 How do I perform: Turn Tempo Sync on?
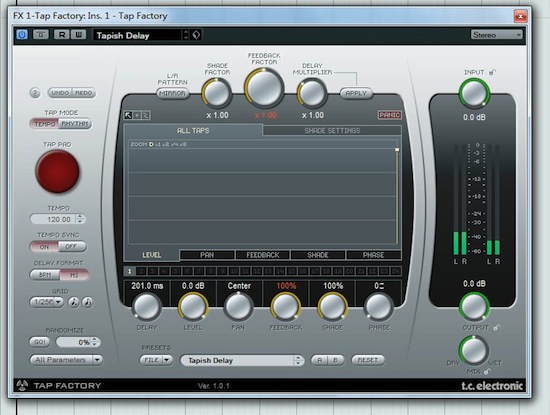[44, 247]
